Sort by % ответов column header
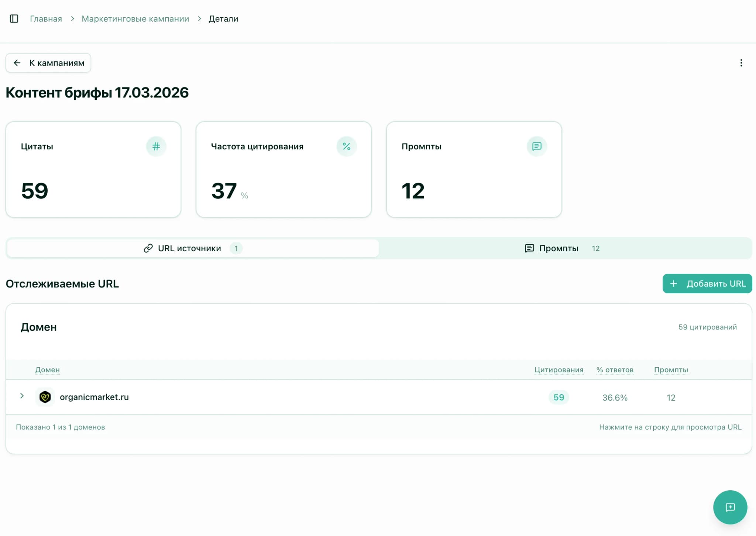Screen dimensions: 756x536 615,370
